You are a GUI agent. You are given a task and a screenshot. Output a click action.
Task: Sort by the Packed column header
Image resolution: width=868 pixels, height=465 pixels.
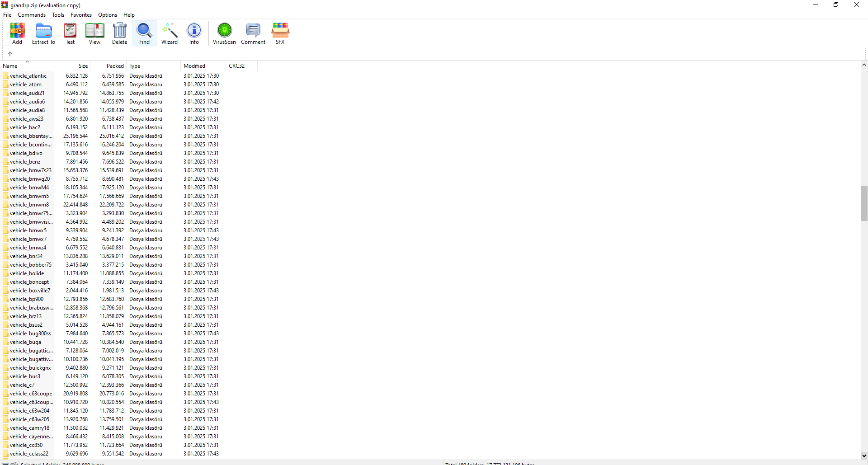tap(108, 66)
